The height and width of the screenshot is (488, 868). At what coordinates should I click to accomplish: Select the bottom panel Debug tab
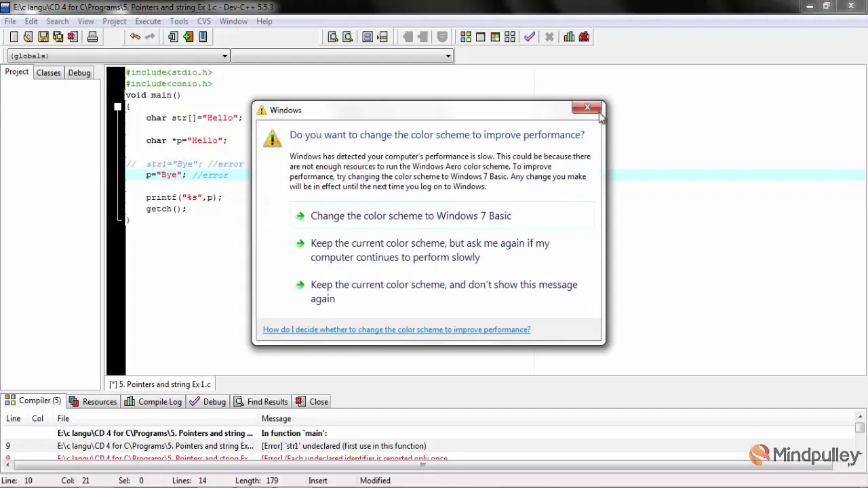[x=208, y=402]
